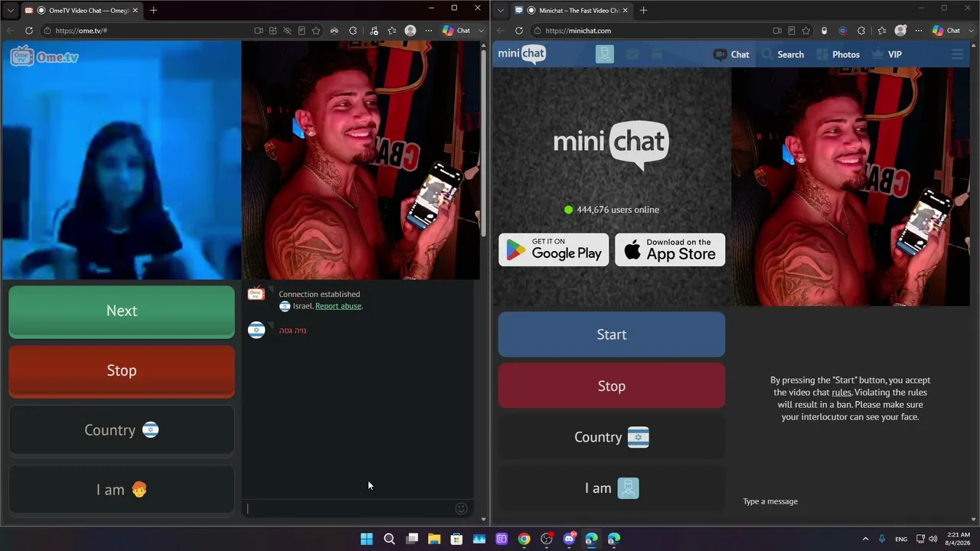Screen dimensions: 980x551
Task: Open Extensions in the Minichat window toolbar
Action: (x=861, y=31)
